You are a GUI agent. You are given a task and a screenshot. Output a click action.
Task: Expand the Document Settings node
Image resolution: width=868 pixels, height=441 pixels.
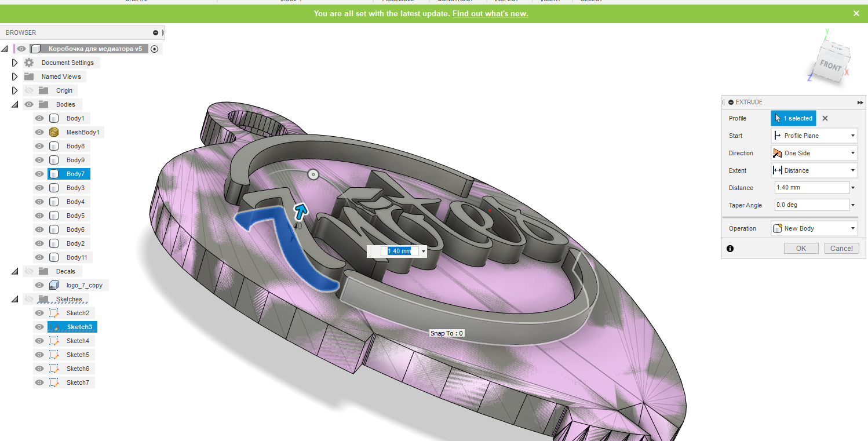15,63
